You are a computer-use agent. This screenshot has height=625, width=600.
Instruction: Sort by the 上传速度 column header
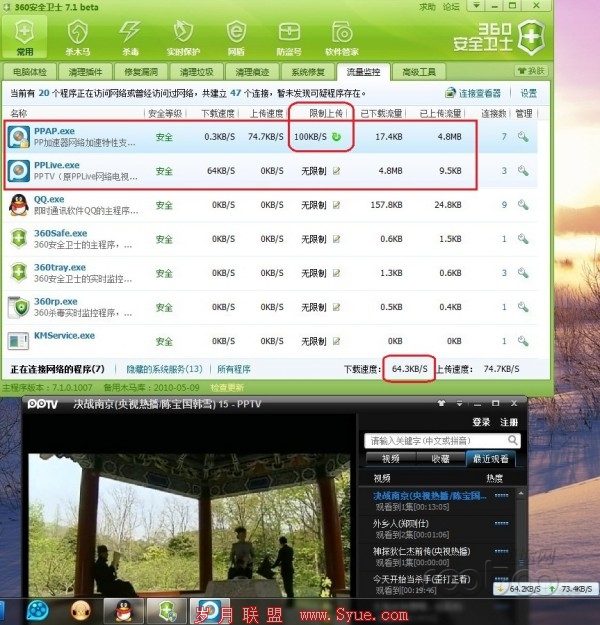[x=266, y=114]
